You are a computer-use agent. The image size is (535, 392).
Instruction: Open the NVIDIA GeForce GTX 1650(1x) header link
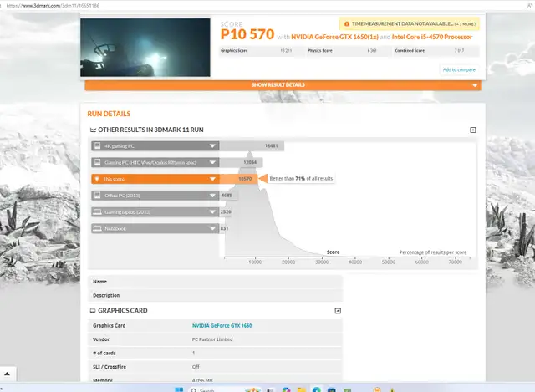tap(334, 37)
